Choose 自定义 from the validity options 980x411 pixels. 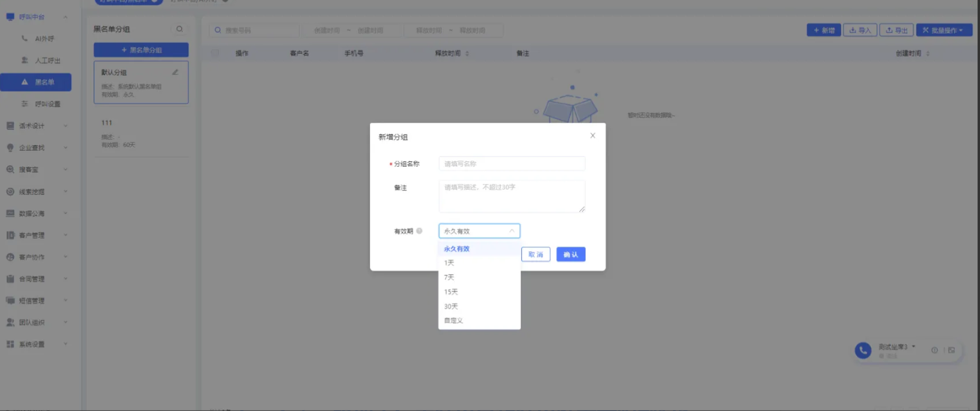coord(453,320)
